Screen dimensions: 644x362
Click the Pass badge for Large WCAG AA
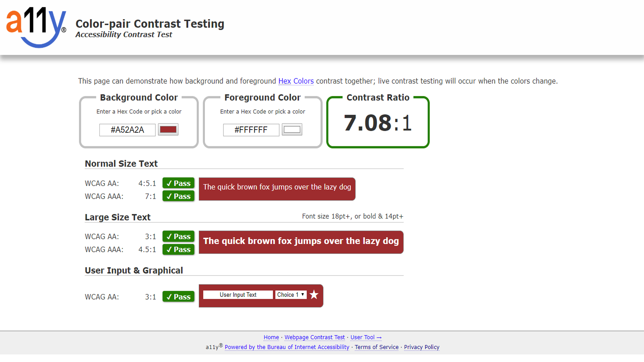coord(178,237)
